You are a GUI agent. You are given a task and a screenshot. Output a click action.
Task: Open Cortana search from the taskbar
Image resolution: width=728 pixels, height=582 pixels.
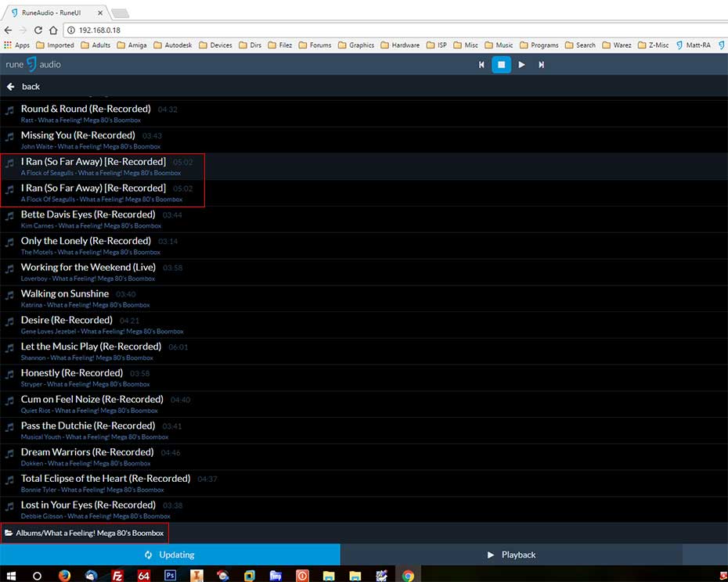point(37,576)
